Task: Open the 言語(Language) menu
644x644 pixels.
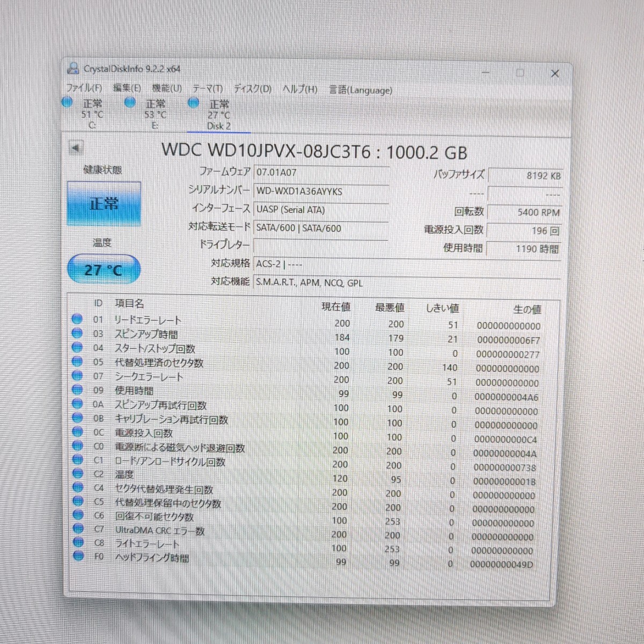Action: [361, 90]
